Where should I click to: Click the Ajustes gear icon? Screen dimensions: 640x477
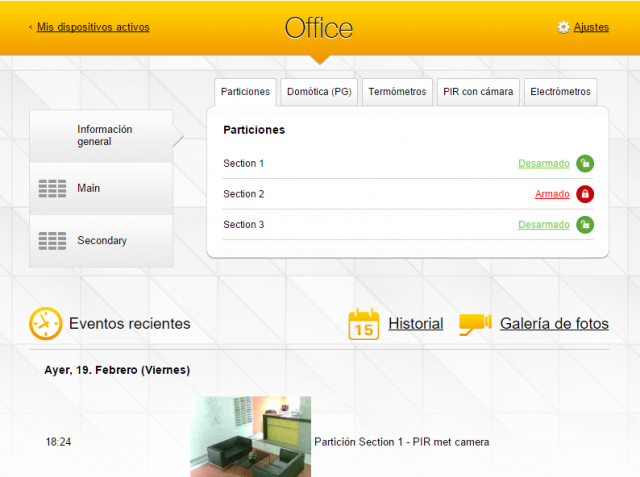pos(563,27)
